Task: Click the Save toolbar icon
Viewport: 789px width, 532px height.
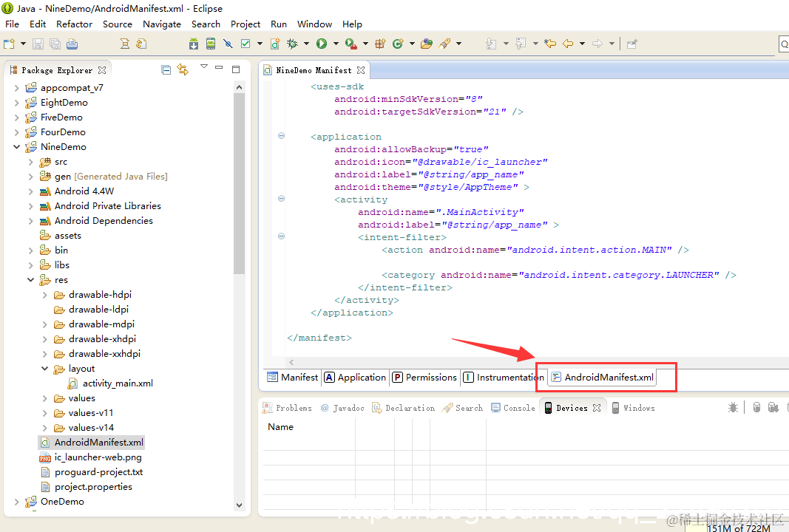Action: [38, 44]
